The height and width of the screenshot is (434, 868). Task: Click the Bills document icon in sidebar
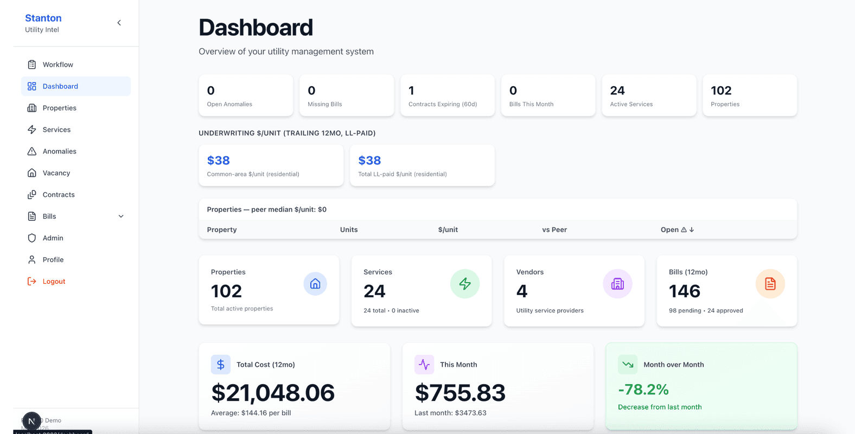(32, 216)
